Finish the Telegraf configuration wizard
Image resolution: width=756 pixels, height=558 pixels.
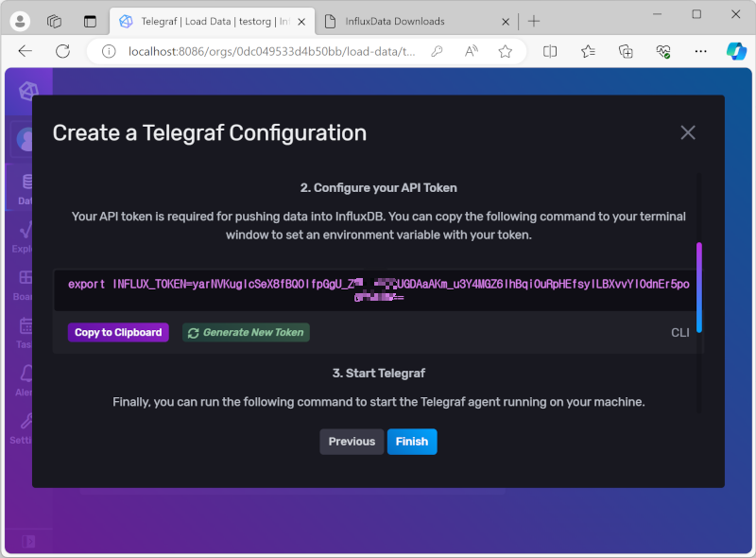tap(412, 442)
